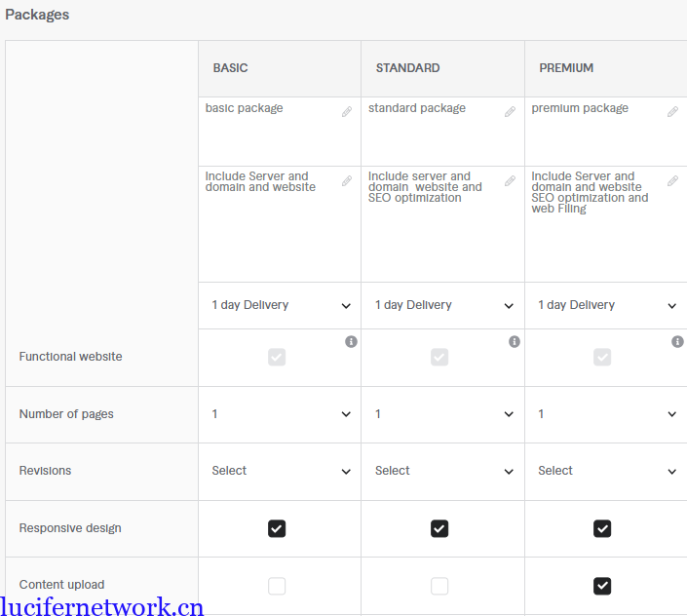The height and width of the screenshot is (616, 687).
Task: Click info icon in Standard Functional website cell
Action: point(515,342)
